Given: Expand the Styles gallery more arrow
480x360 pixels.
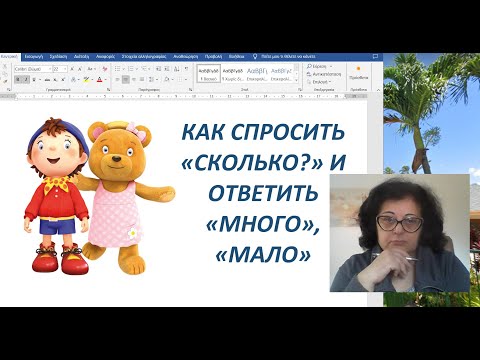Looking at the screenshot, I should point(296,80).
